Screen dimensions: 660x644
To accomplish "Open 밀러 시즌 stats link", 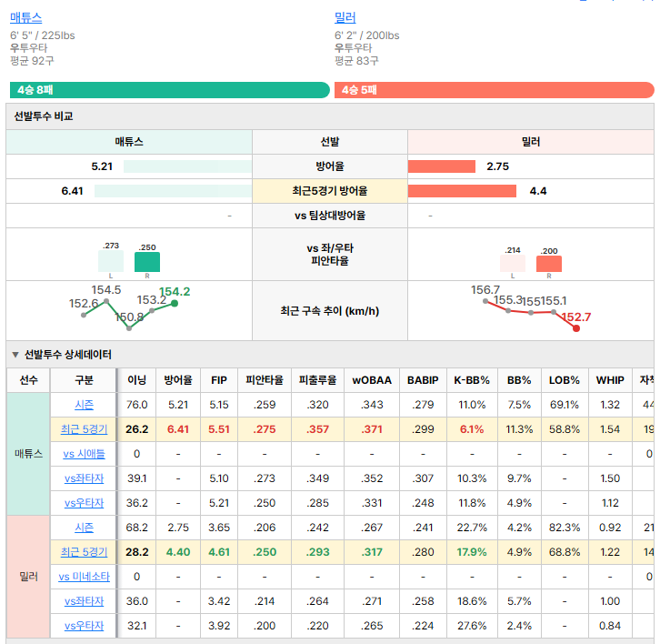I will click(x=84, y=528).
